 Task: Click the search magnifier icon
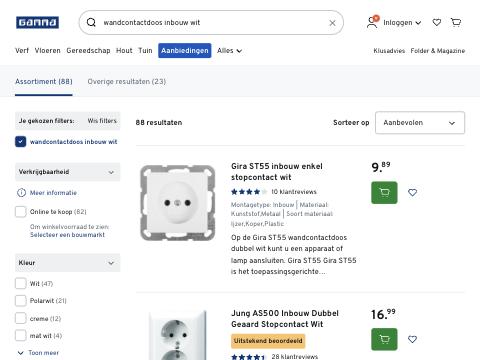91,22
